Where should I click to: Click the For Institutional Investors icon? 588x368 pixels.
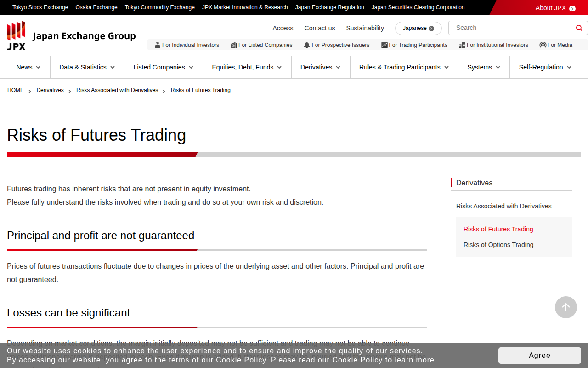click(462, 45)
